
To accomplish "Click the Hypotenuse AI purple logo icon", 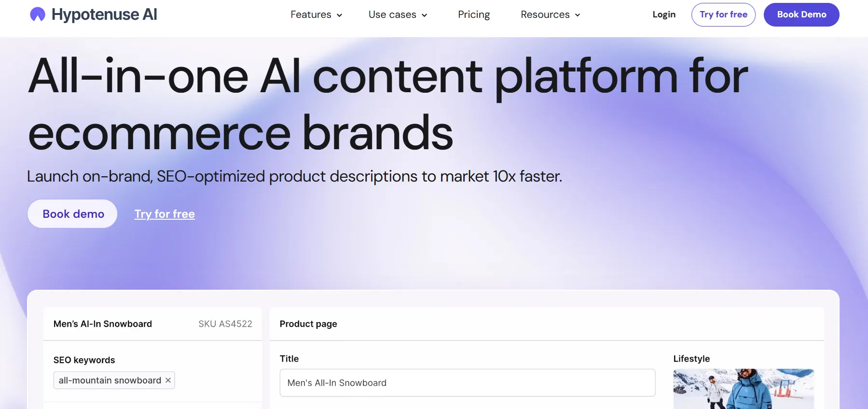I will [38, 14].
